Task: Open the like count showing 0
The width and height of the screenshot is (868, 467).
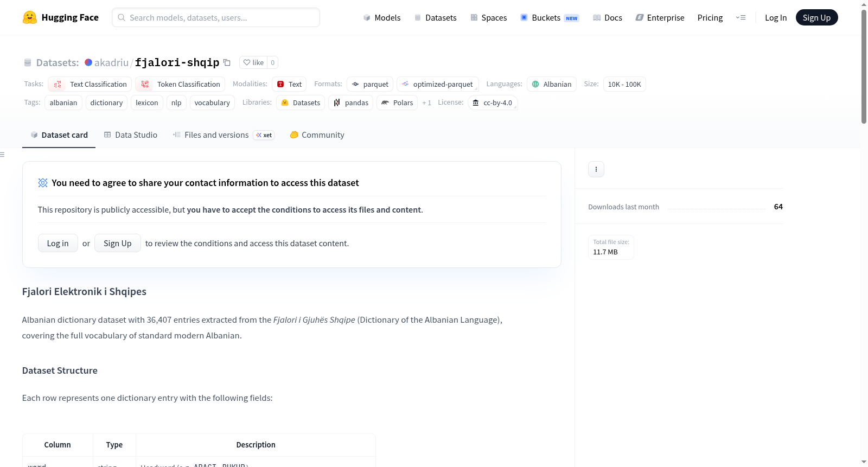Action: 272,62
